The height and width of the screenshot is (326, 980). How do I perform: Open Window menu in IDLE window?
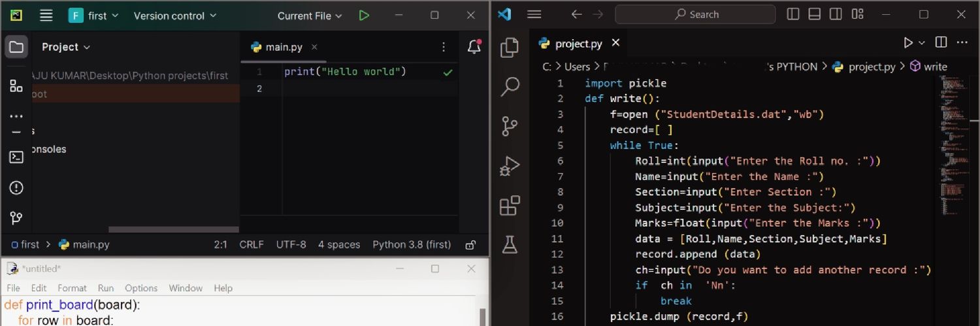(186, 288)
